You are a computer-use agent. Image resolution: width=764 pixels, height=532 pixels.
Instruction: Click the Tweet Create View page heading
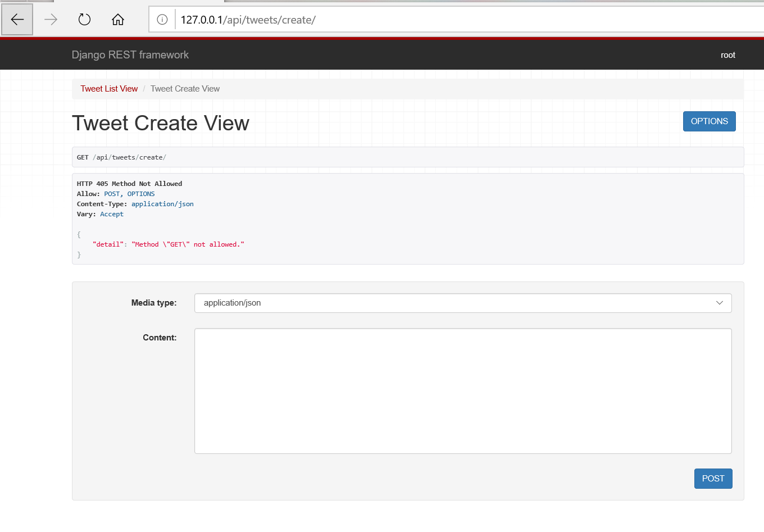161,123
